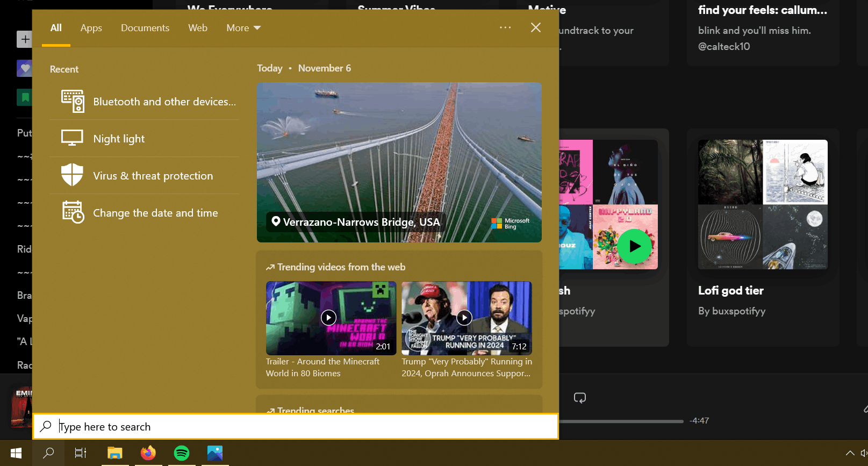Open Spotify from the taskbar
The height and width of the screenshot is (466, 868).
[x=182, y=453]
